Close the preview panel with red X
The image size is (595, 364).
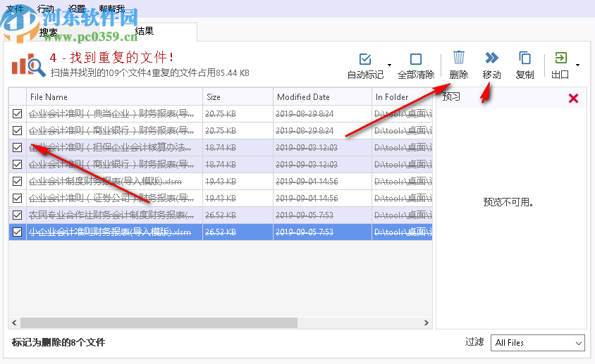tap(573, 98)
